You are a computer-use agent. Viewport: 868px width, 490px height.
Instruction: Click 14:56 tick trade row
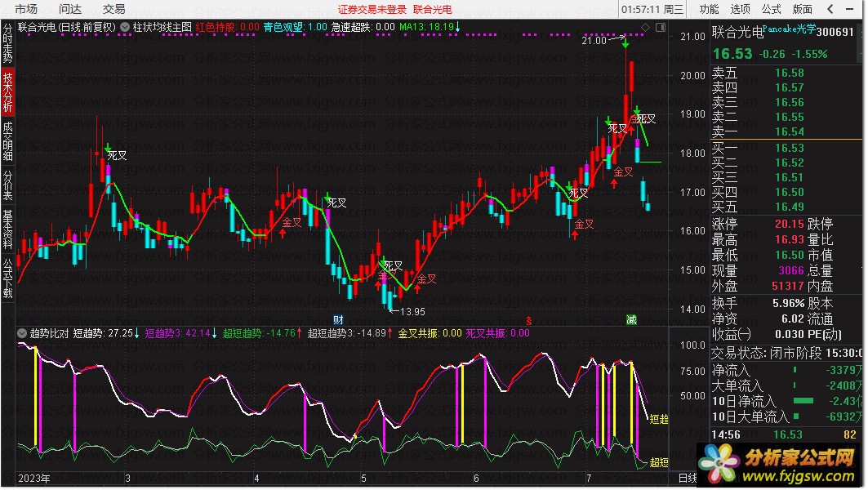[x=786, y=434]
